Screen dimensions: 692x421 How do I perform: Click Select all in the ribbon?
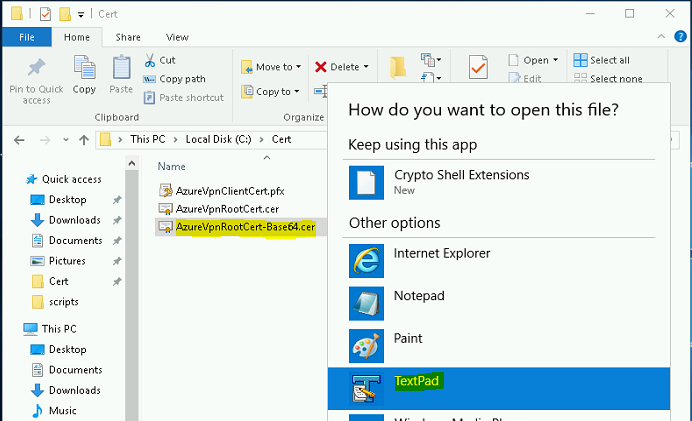coord(602,60)
